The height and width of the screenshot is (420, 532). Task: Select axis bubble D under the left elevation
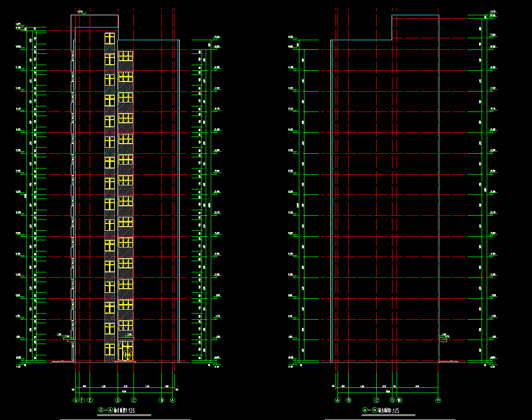point(118,401)
